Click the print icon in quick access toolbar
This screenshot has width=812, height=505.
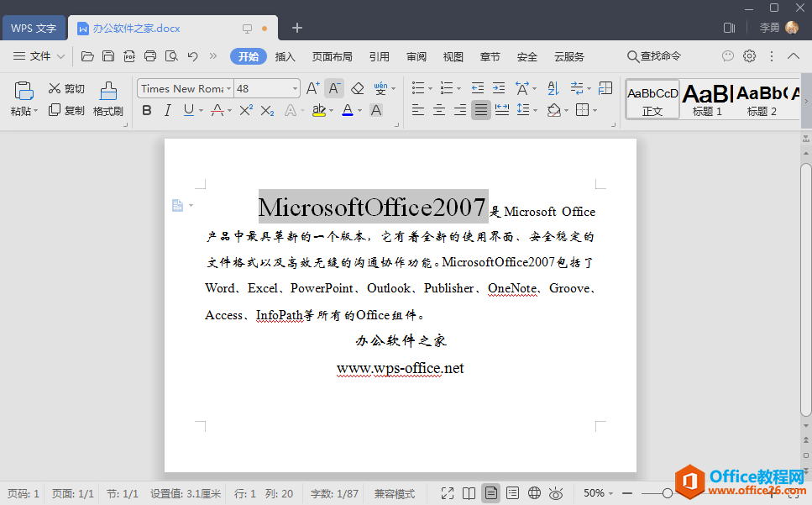(150, 56)
